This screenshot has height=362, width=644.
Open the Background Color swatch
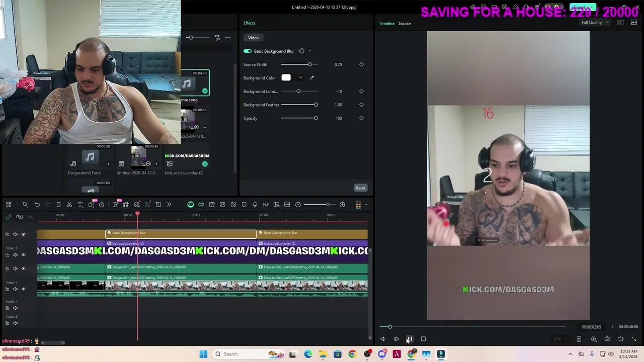(x=286, y=78)
